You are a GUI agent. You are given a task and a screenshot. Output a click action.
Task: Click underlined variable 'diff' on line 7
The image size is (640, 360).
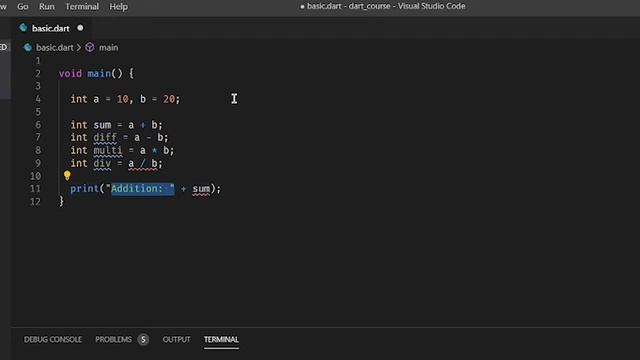[x=105, y=138]
